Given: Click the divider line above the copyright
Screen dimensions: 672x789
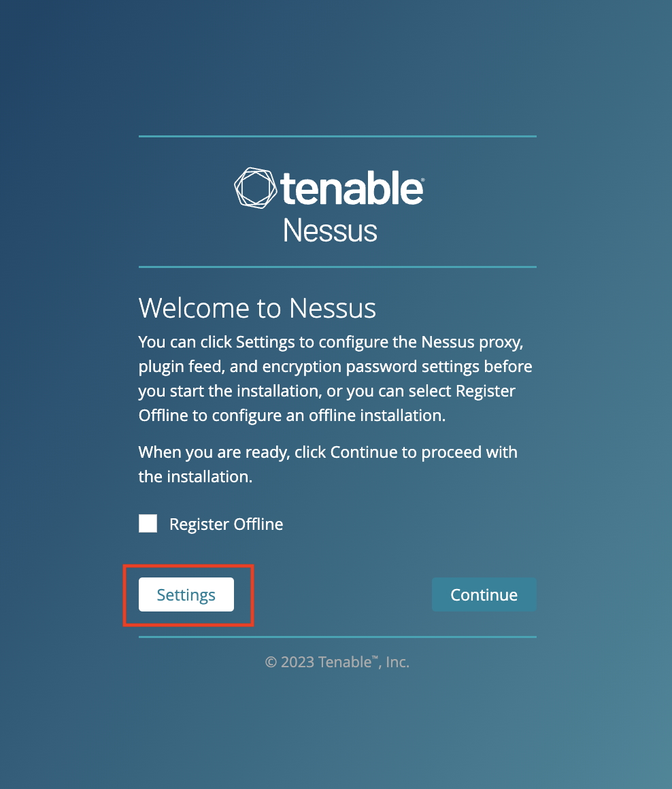Looking at the screenshot, I should [x=337, y=637].
